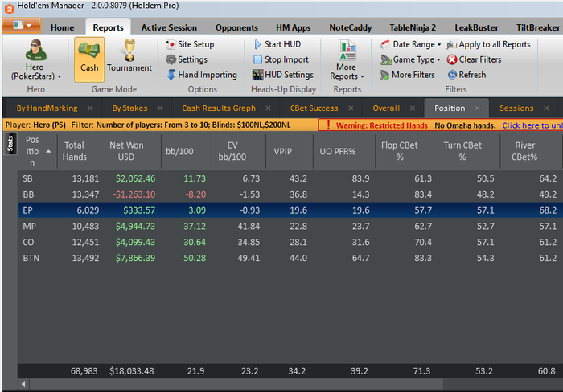Open the HM Apps tab
Screen dimensions: 563x392
click(293, 27)
